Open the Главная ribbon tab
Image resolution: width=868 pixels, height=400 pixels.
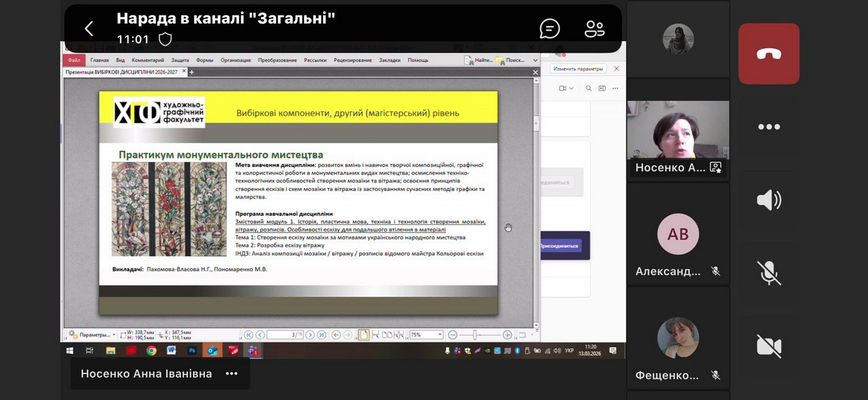pos(99,60)
